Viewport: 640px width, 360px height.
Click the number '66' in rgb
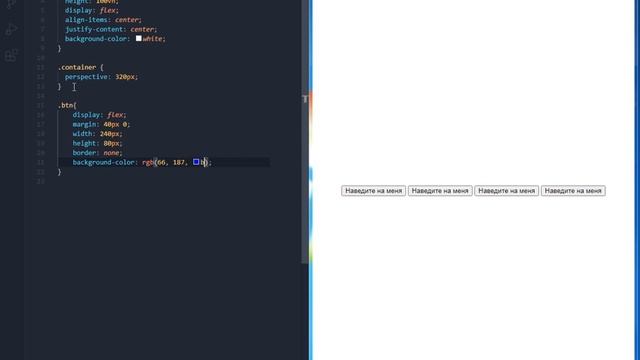162,162
